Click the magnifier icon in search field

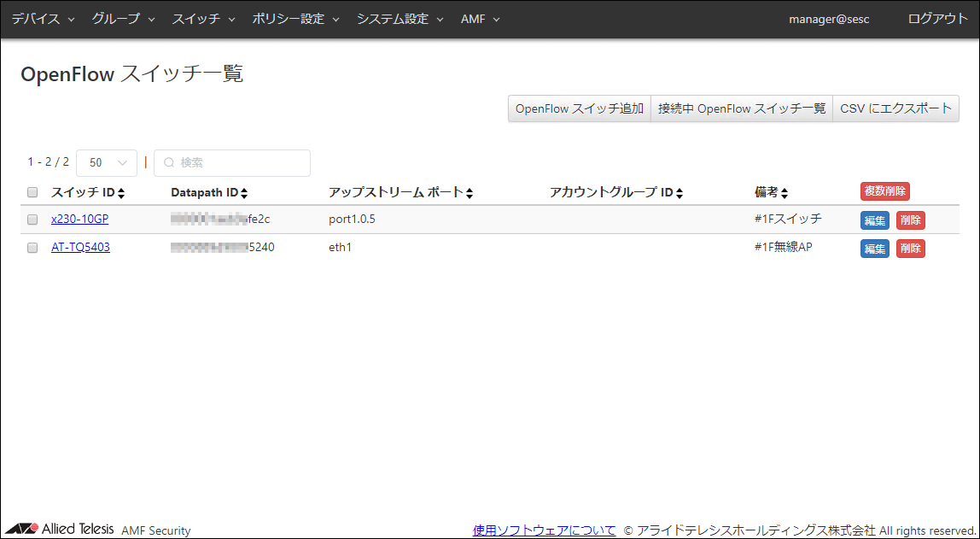coord(169,162)
